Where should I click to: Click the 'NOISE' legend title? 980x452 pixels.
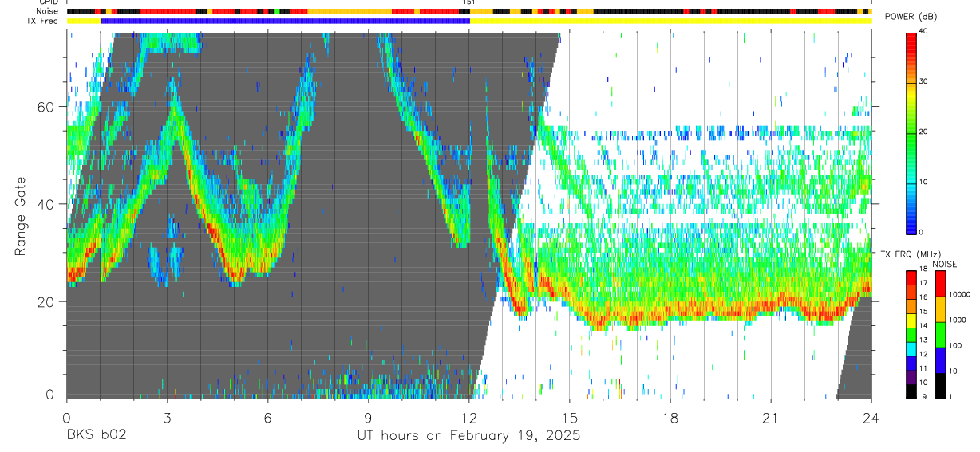tap(944, 263)
